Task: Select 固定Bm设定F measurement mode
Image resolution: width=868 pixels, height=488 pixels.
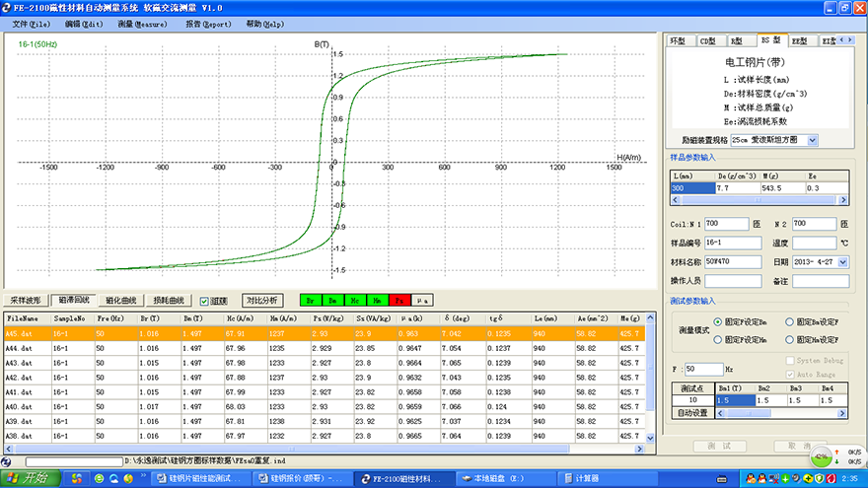Action: pyautogui.click(x=790, y=321)
